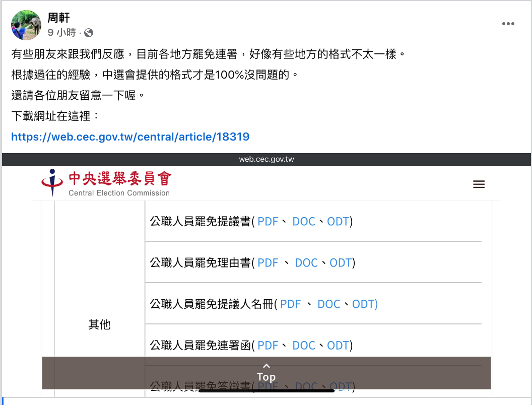Download DOC of 公職人員罷免提議人名冊
This screenshot has height=405, width=532.
pos(329,304)
